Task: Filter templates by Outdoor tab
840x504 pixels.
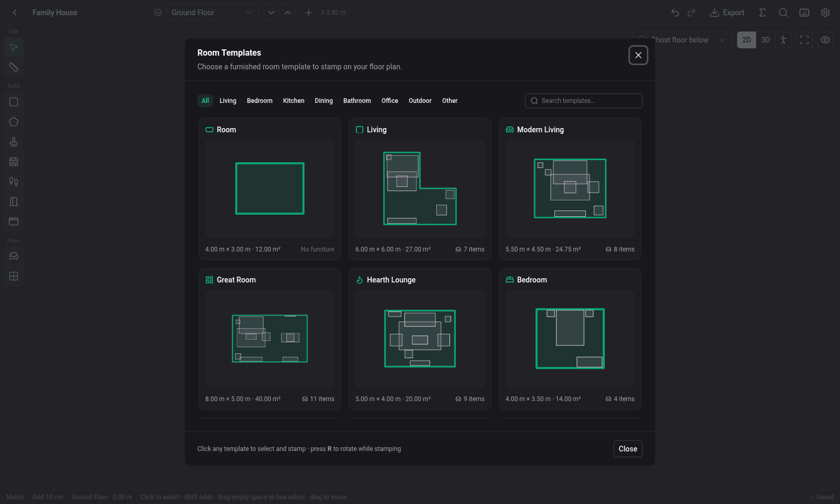Action: pyautogui.click(x=420, y=101)
